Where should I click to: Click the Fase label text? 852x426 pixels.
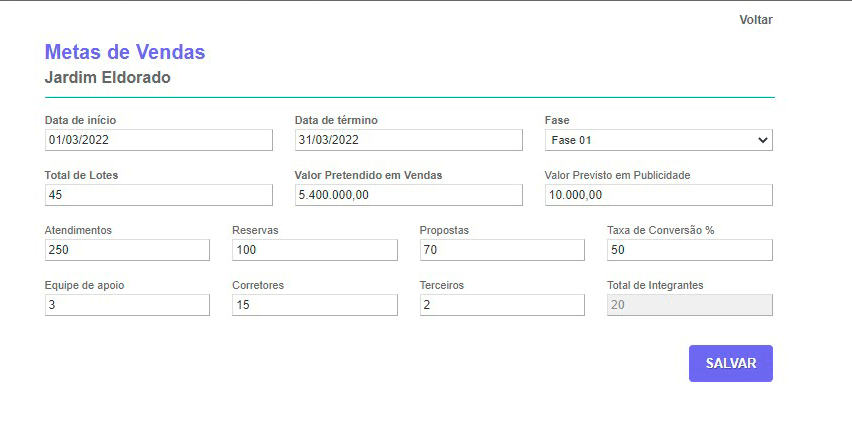[557, 120]
